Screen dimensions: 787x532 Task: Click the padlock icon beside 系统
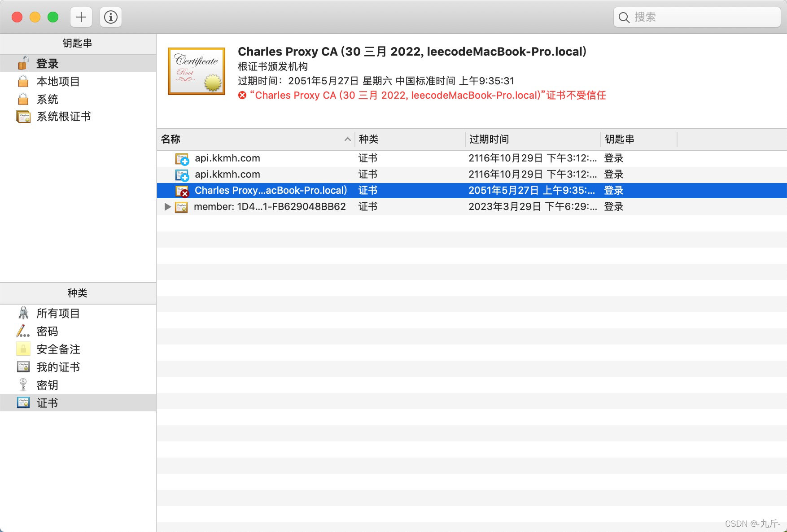(x=23, y=99)
